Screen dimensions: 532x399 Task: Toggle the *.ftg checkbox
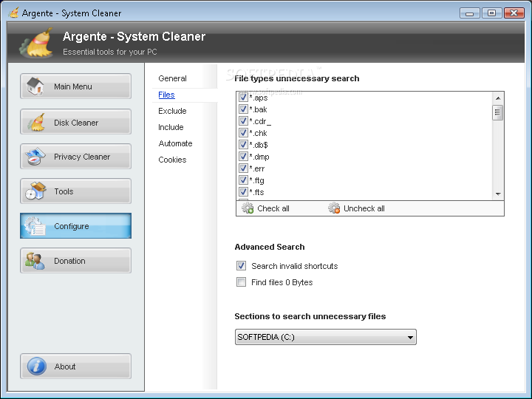(243, 180)
